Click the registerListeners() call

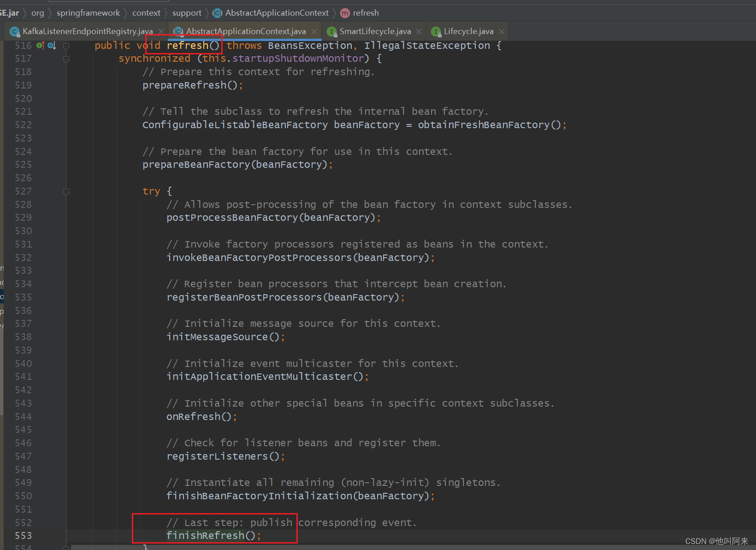[x=223, y=456]
